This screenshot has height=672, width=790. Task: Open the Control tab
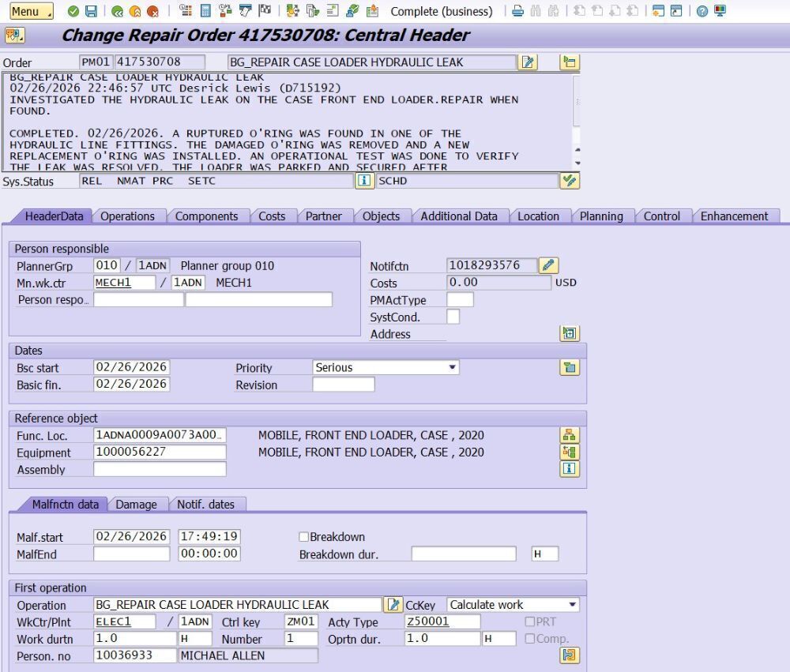(x=662, y=216)
